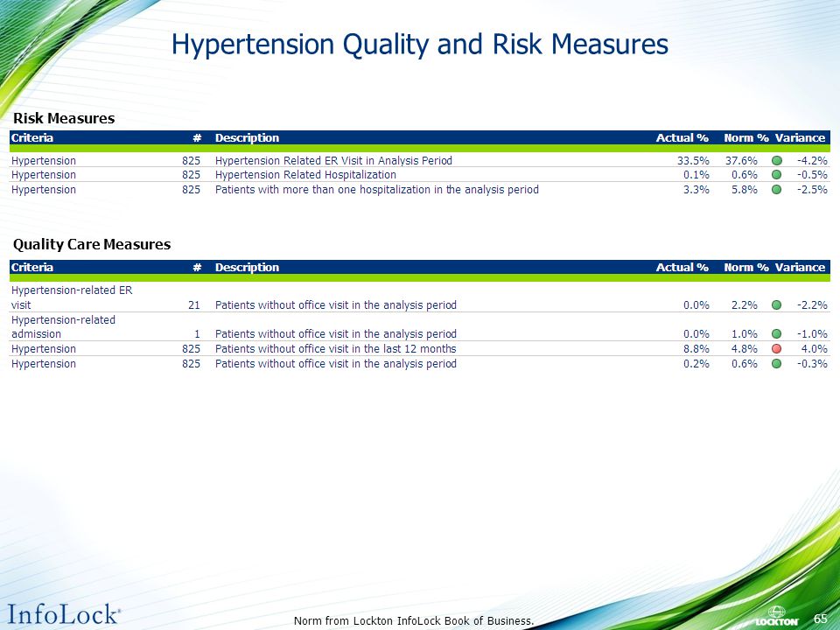Screen dimensions: 840x630
Task: Click the Norm % header in Risk Measures table
Action: coord(746,137)
